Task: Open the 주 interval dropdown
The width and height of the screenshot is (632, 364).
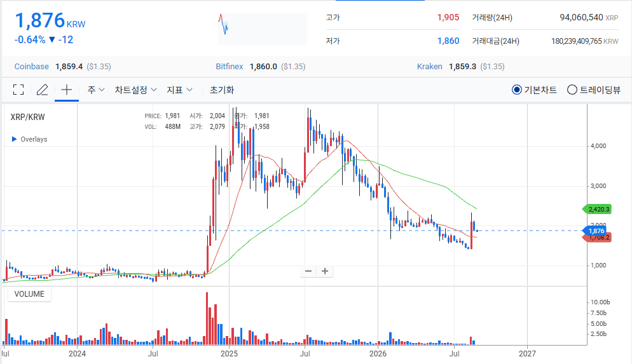Action: (96, 90)
